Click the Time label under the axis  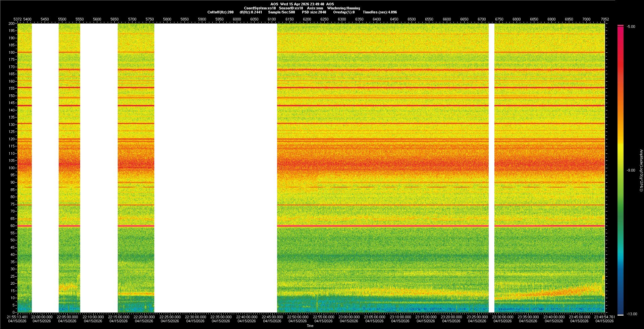coord(310,326)
